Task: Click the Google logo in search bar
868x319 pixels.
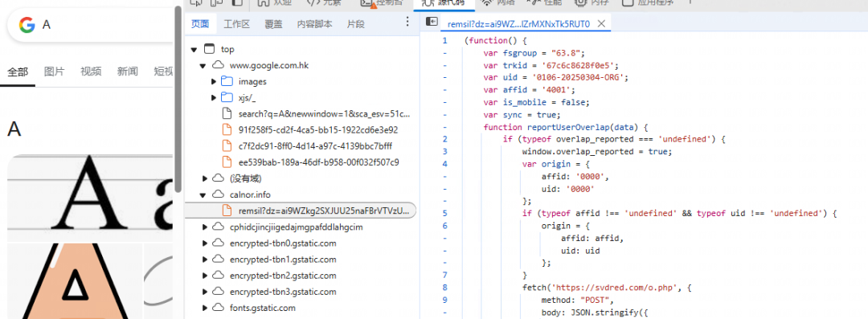Action: 27,25
